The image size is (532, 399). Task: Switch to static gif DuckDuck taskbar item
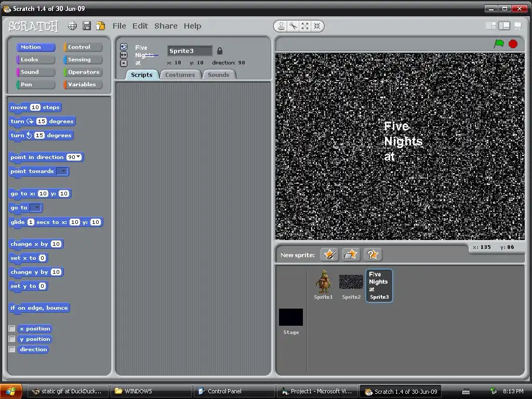click(68, 391)
